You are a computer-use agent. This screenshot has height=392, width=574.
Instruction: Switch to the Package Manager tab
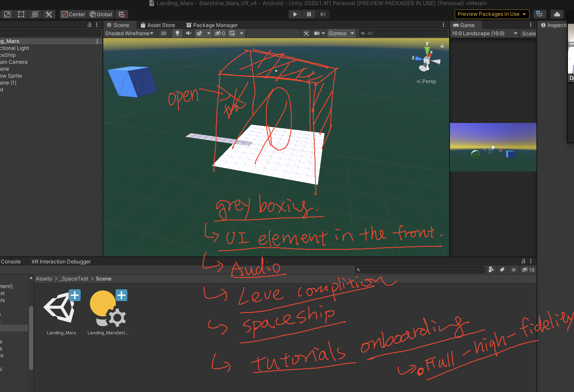212,25
